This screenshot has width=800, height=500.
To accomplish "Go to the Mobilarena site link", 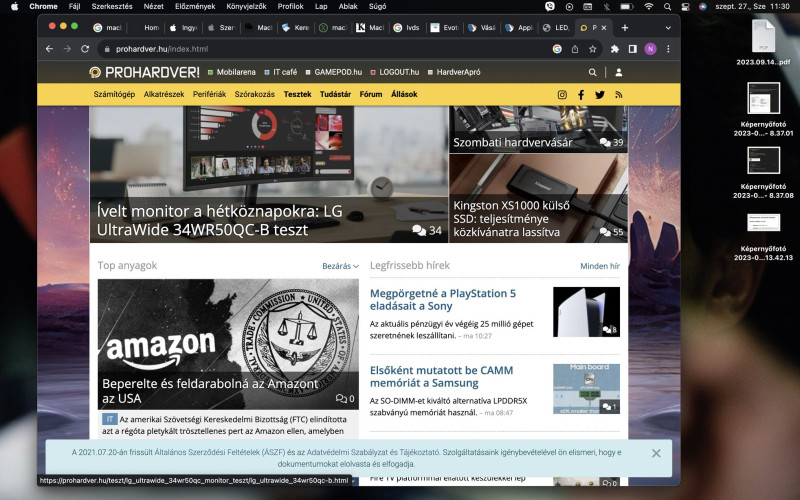I will click(x=232, y=72).
